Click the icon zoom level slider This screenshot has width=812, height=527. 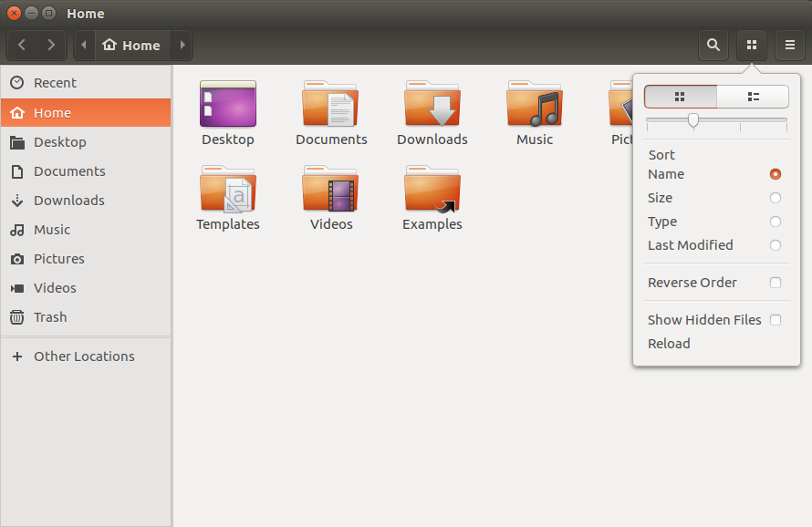coord(693,119)
